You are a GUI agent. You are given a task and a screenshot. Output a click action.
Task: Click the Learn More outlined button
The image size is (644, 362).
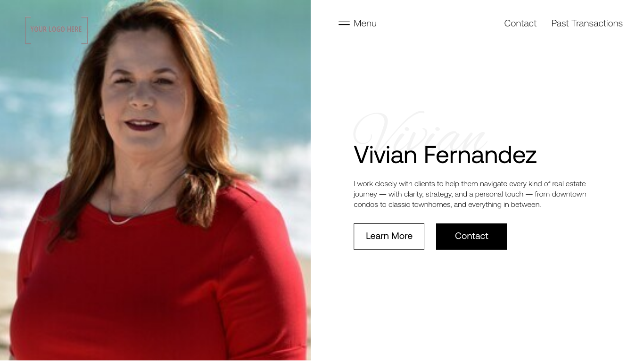click(389, 236)
